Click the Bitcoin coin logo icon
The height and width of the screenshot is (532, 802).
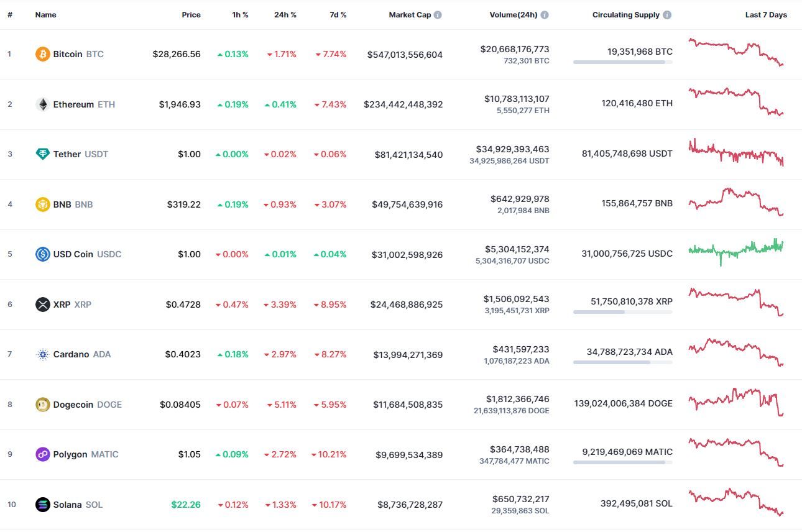pyautogui.click(x=42, y=54)
